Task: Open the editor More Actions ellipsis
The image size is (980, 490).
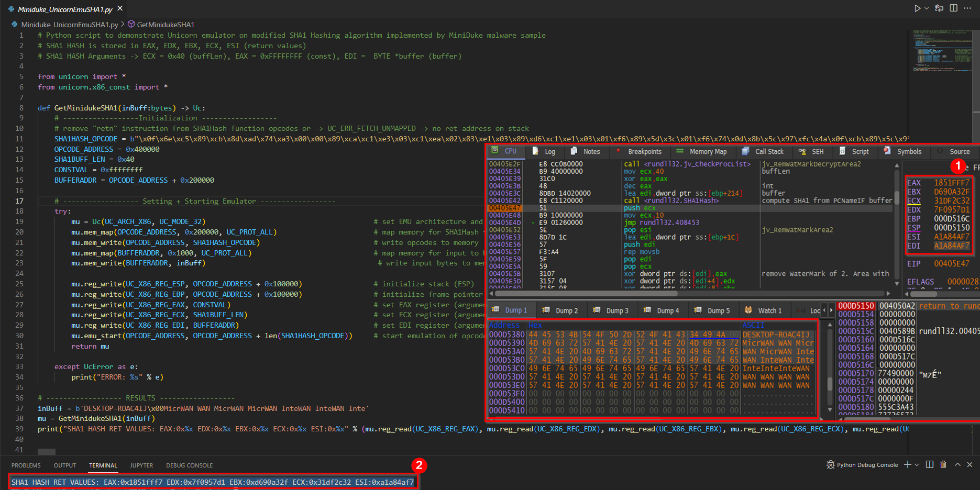Action: coord(967,8)
